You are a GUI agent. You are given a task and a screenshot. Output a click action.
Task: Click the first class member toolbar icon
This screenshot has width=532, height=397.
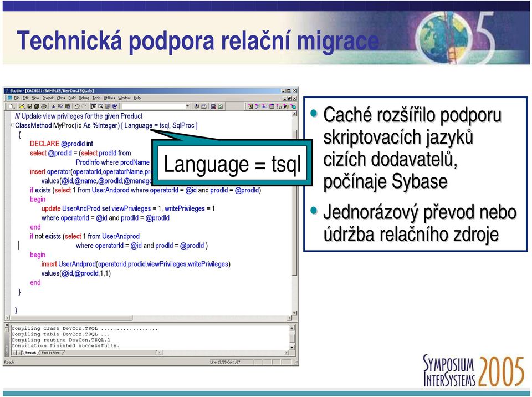point(250,106)
